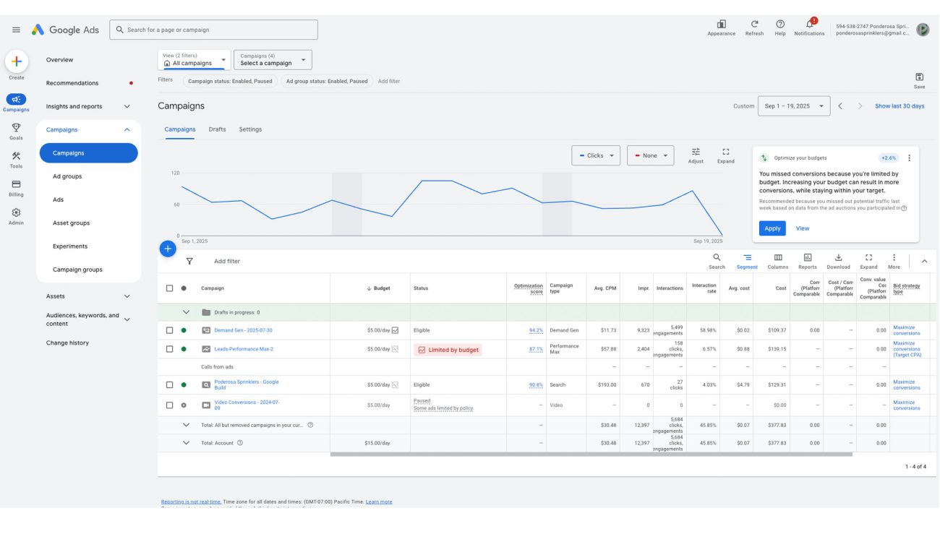
Task: Tick the select-all campaigns header checkbox
Action: tap(170, 288)
